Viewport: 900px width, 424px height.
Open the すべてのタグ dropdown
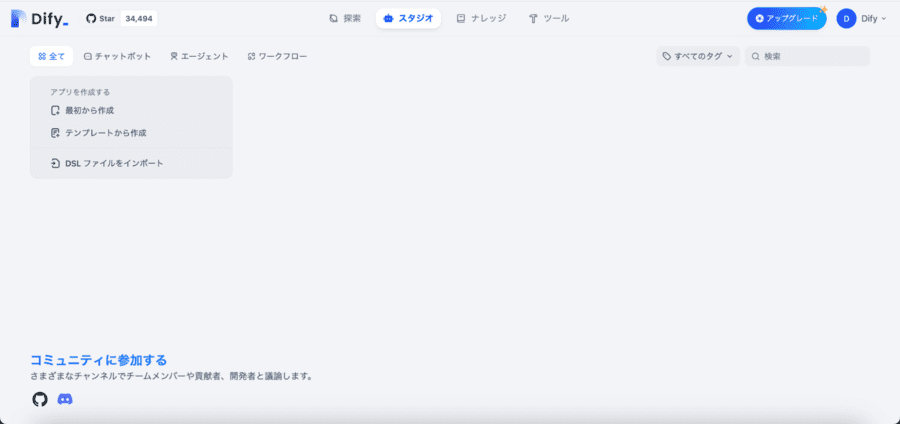pyautogui.click(x=698, y=56)
